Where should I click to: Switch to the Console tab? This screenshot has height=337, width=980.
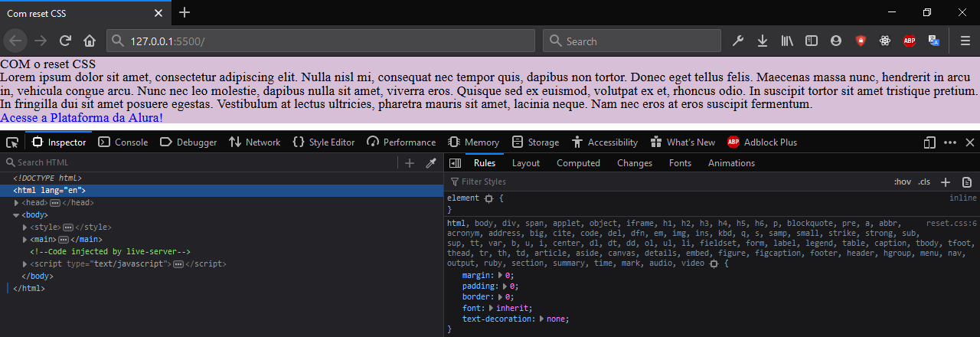point(123,142)
